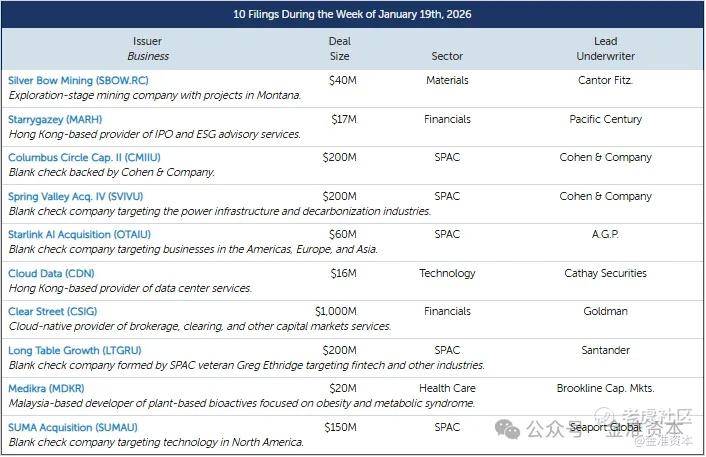The height and width of the screenshot is (457, 706).
Task: Click the table title banner for January 19th week
Action: (x=352, y=14)
